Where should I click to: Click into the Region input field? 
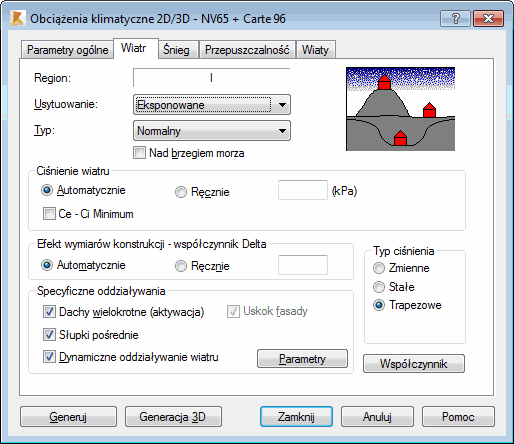tap(212, 78)
